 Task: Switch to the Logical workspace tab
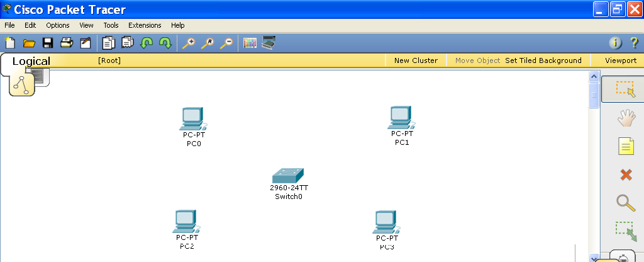31,61
